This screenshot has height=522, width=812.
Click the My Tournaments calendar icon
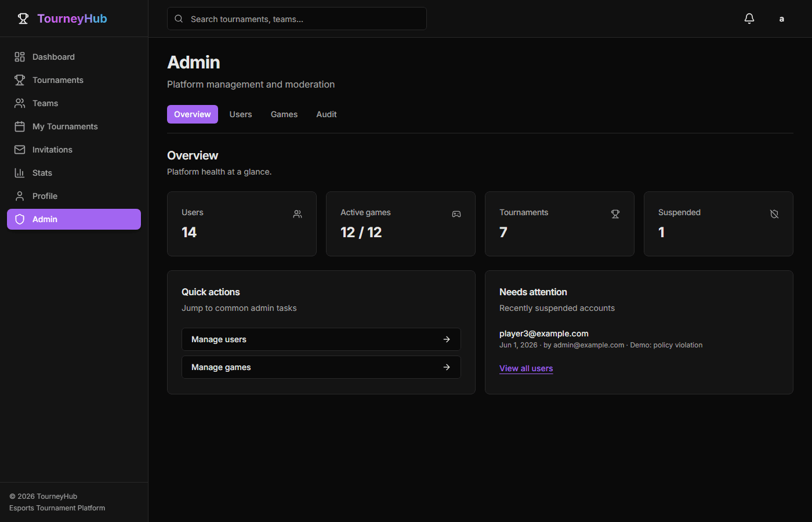tap(20, 126)
